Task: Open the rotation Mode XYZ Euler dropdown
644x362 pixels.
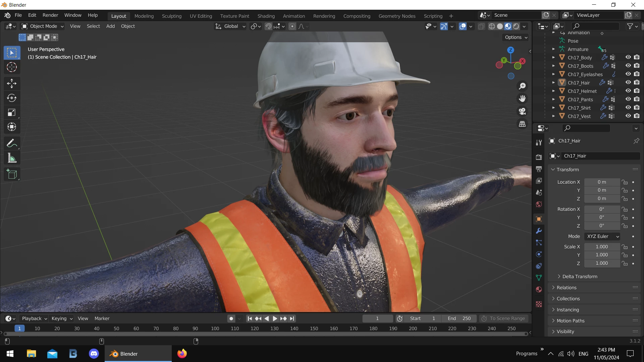Action: pyautogui.click(x=602, y=236)
